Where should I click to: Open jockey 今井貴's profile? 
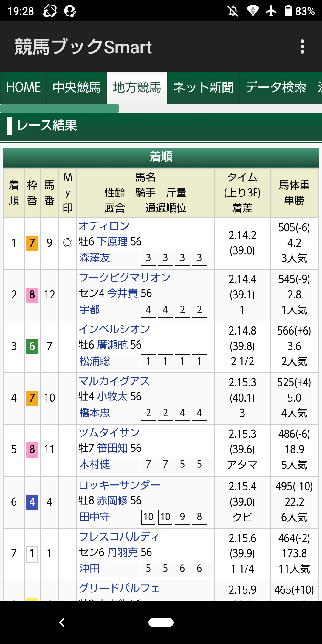click(123, 294)
